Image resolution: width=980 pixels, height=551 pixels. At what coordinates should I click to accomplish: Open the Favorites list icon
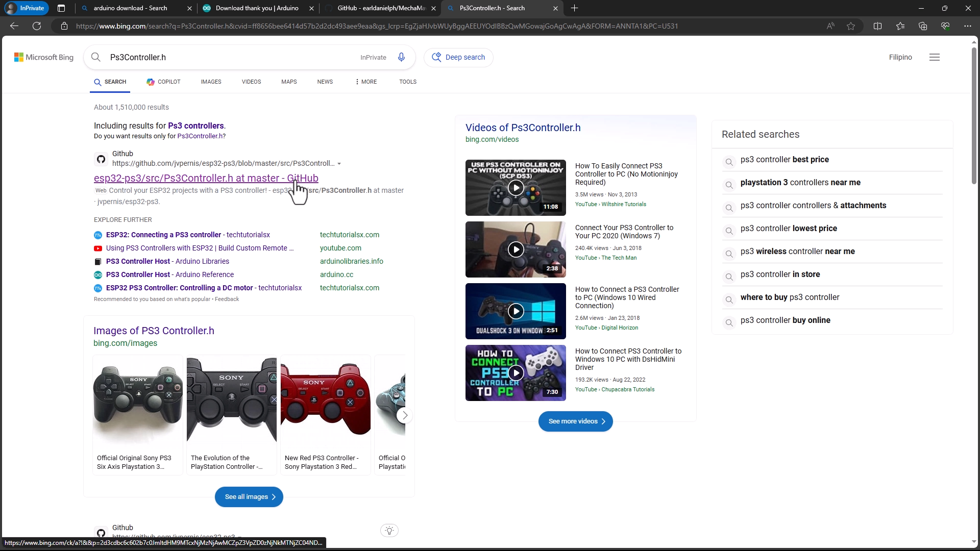(900, 26)
